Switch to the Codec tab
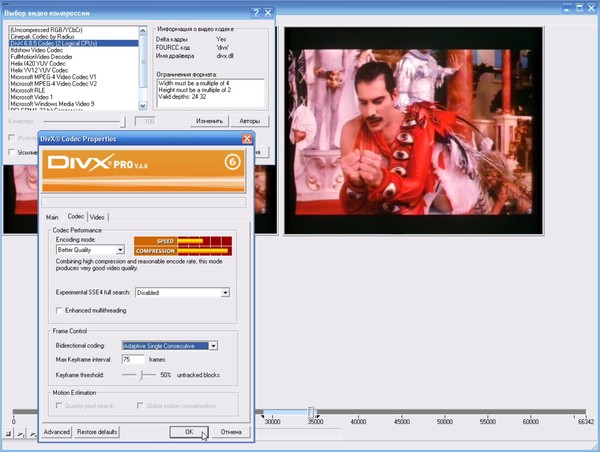This screenshot has width=600, height=452. point(76,216)
